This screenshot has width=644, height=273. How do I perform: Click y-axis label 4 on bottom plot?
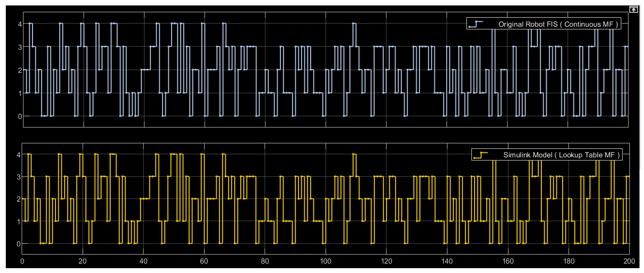coord(18,155)
